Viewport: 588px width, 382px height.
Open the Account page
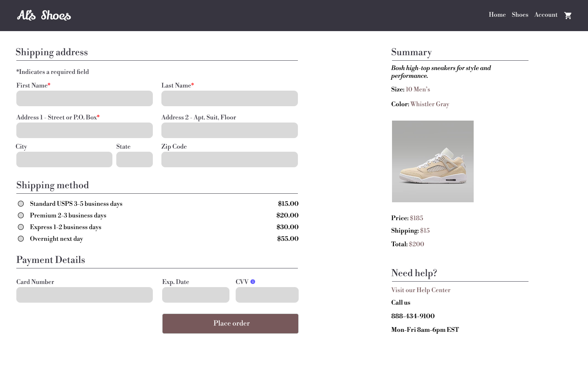[546, 15]
